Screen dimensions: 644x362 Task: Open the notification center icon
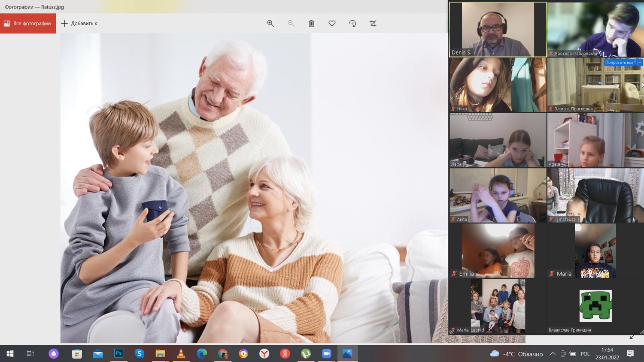pos(630,354)
